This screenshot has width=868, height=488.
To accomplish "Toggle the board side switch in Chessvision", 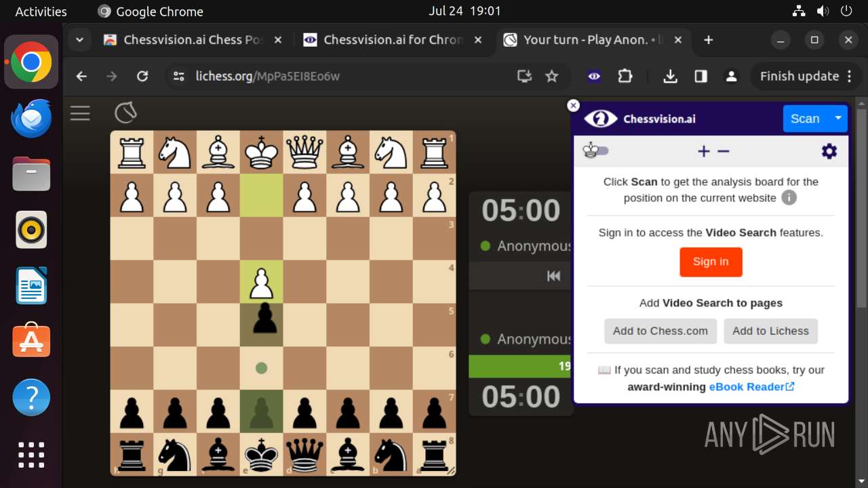I will tap(595, 150).
